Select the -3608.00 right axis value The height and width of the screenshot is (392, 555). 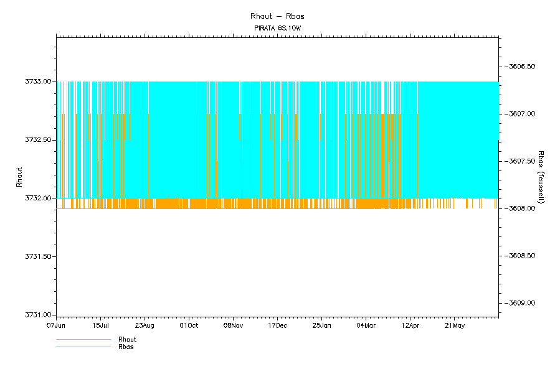coord(520,208)
